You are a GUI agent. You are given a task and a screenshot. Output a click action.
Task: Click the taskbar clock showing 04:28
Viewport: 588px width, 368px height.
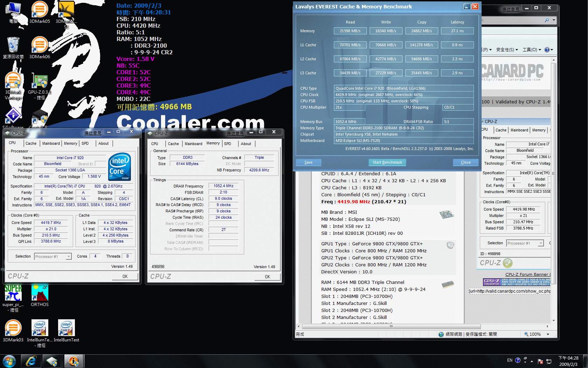pyautogui.click(x=568, y=361)
